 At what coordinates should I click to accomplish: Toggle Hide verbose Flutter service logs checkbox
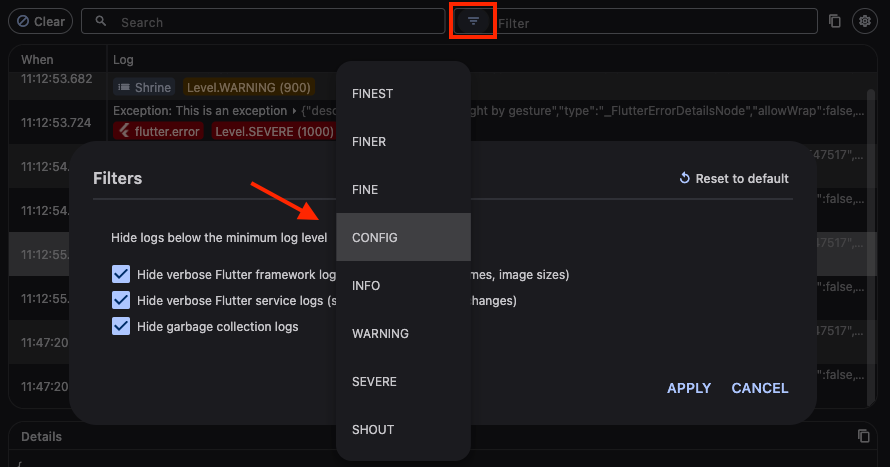pos(121,300)
